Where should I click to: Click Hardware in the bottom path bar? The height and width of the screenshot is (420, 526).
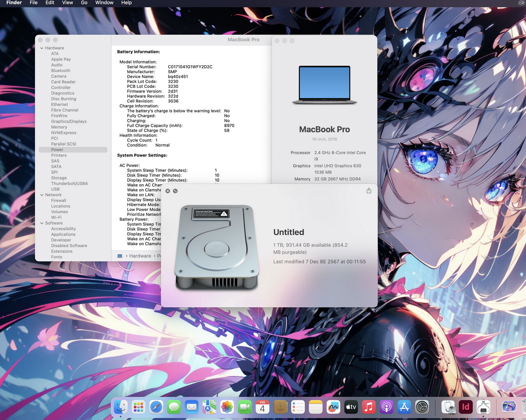click(x=140, y=256)
